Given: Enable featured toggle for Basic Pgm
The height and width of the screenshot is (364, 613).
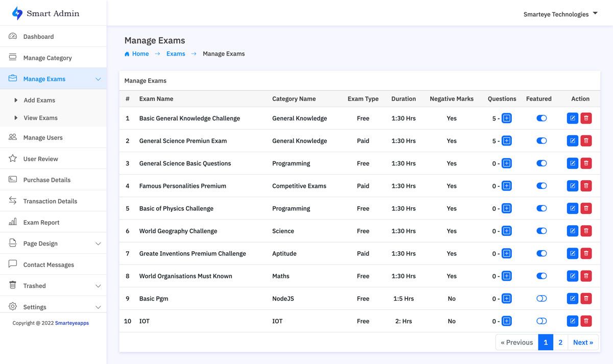Looking at the screenshot, I should point(541,299).
